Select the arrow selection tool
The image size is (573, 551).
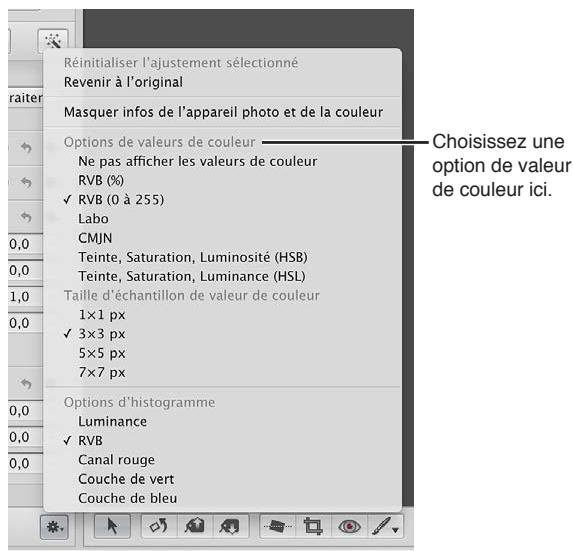[112, 526]
